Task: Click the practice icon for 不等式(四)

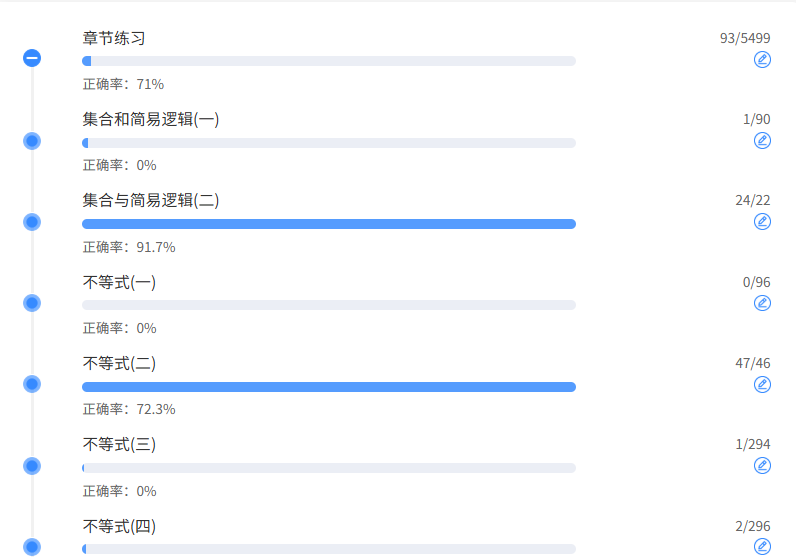Action: click(762, 546)
